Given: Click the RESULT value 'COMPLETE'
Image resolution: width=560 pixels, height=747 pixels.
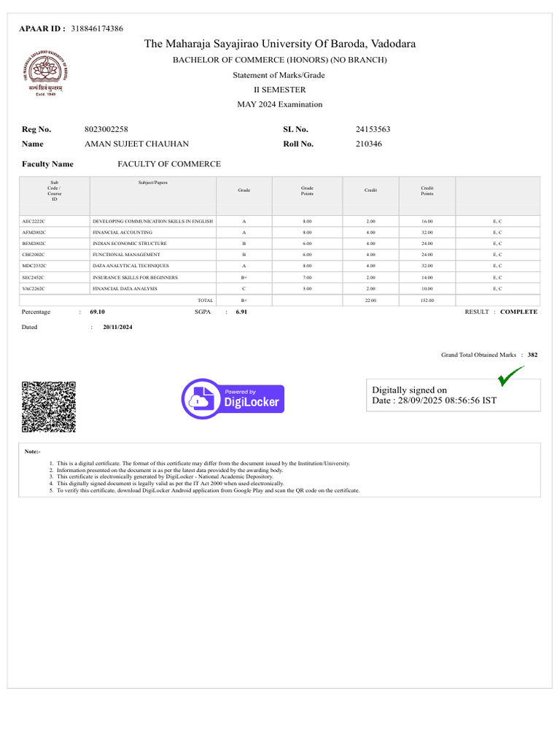Looking at the screenshot, I should click(518, 311).
